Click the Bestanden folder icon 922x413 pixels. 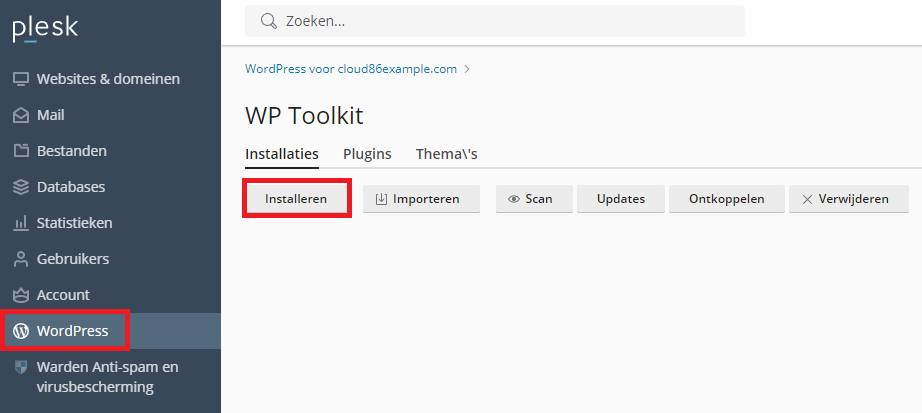[21, 151]
